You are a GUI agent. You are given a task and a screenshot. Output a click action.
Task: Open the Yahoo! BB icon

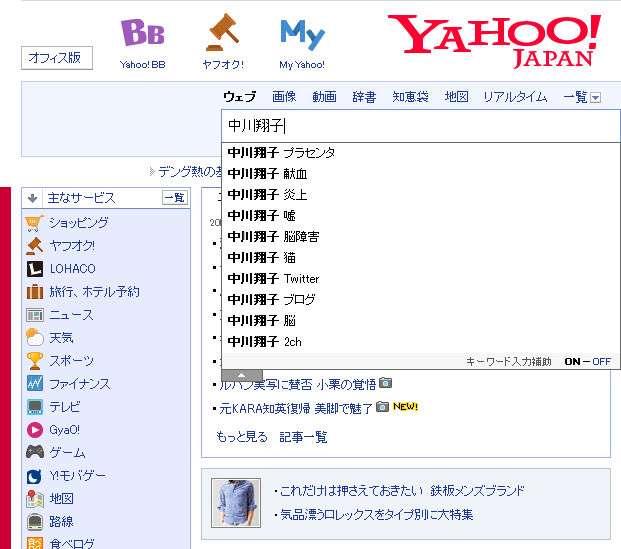[142, 33]
